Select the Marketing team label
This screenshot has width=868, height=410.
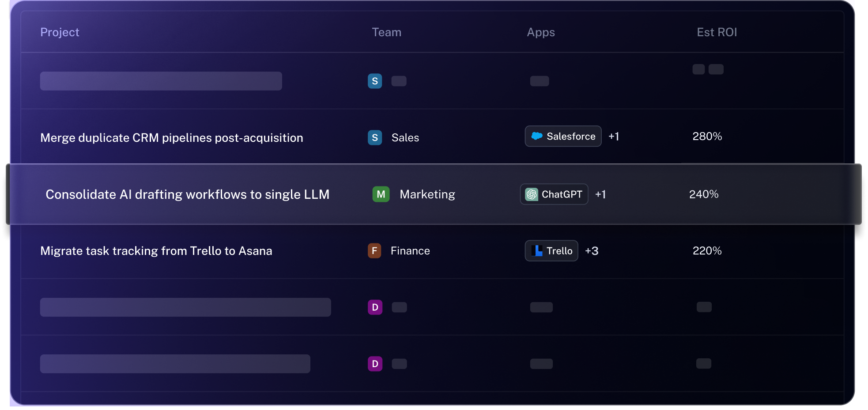[427, 194]
